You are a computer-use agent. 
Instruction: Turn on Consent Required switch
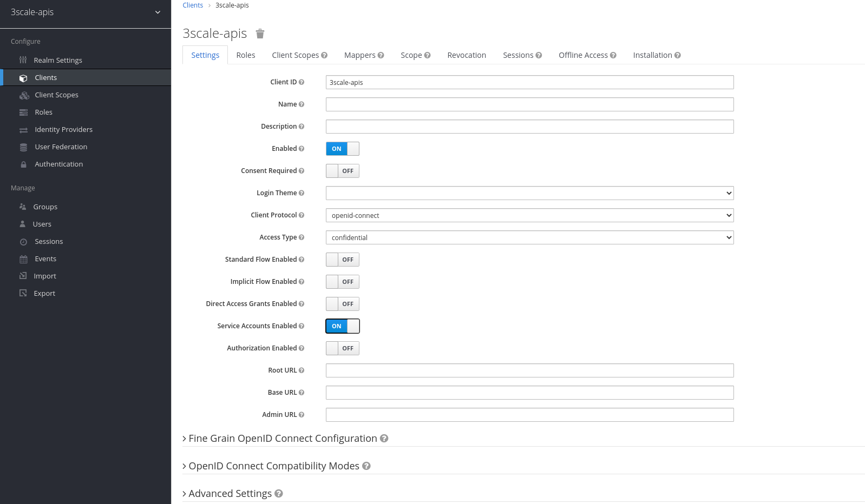[343, 171]
